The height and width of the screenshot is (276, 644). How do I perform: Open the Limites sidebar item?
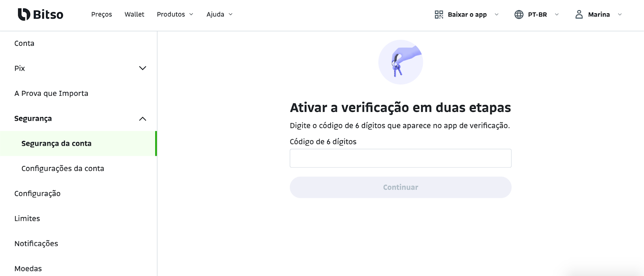pos(27,218)
